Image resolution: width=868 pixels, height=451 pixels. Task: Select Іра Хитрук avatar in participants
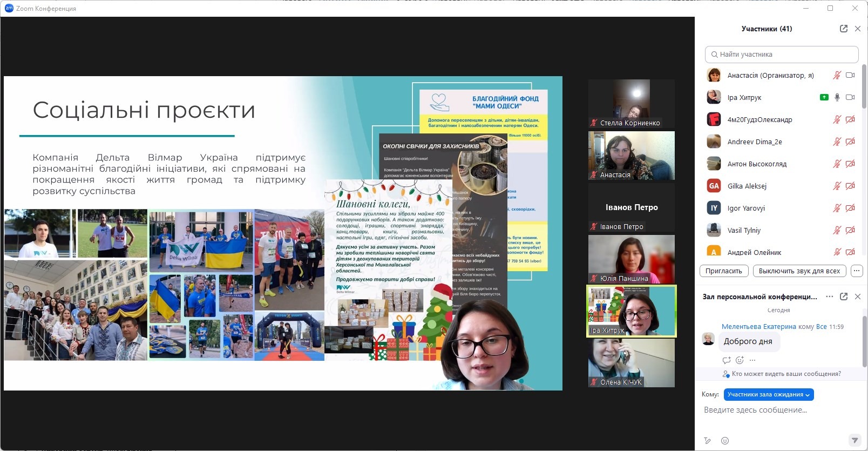click(714, 97)
